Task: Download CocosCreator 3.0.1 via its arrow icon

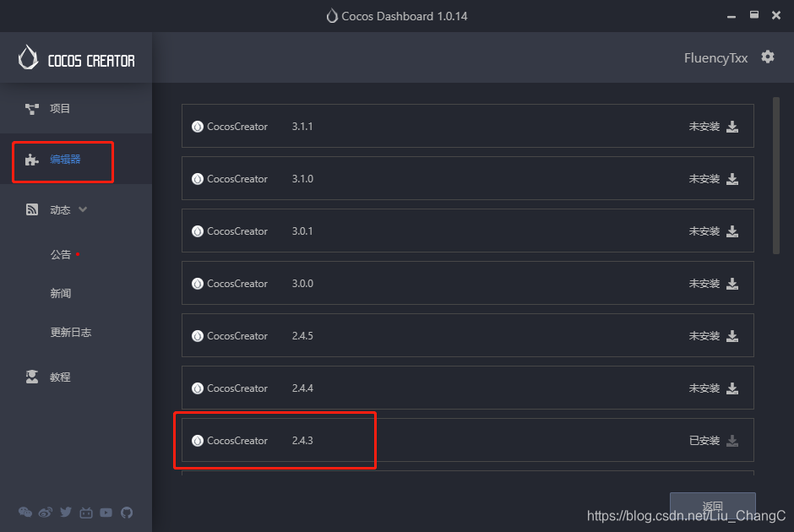Action: click(x=732, y=231)
